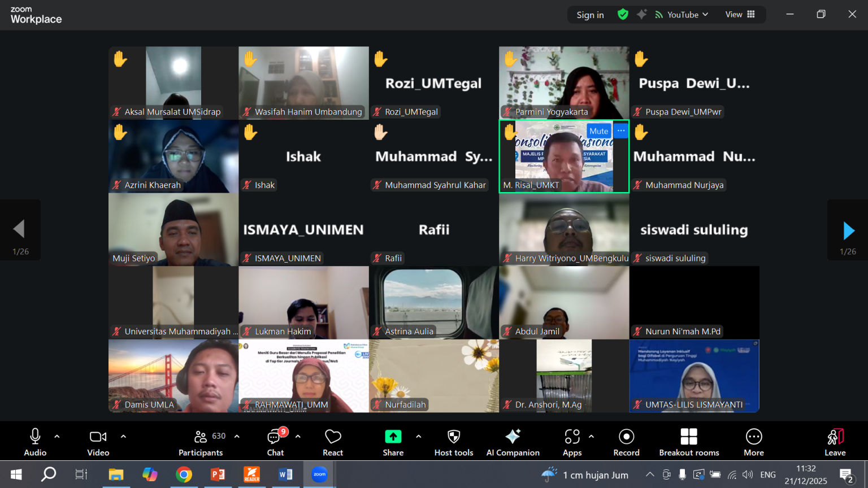Go to next gallery page with the right arrow
This screenshot has height=488, width=868.
[x=848, y=230]
